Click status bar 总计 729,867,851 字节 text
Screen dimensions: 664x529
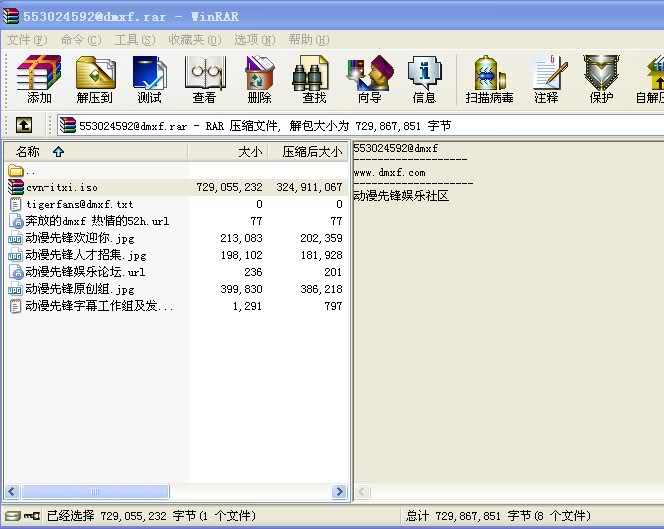click(498, 516)
